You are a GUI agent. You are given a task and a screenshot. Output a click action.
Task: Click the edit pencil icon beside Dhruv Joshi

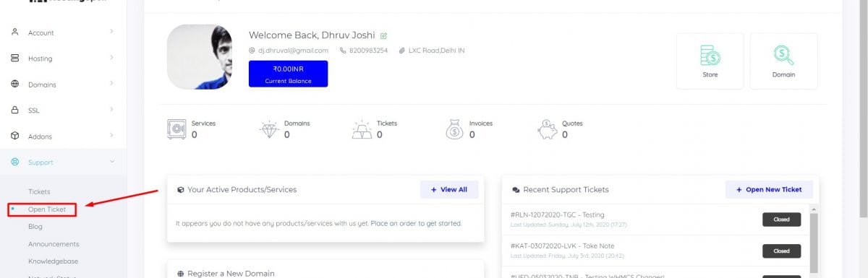[383, 35]
